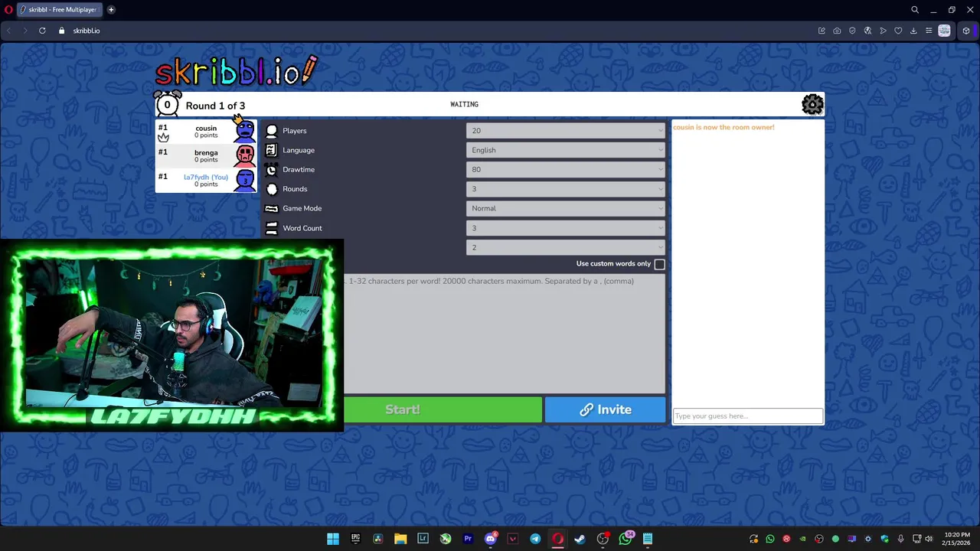Screen dimensions: 980x551
Task: Open Rounds dropdown
Action: point(565,189)
